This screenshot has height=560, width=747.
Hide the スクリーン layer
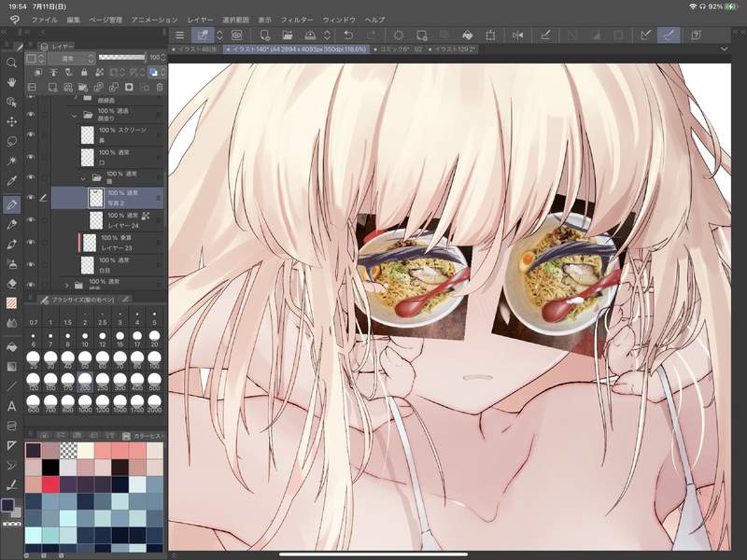click(31, 134)
